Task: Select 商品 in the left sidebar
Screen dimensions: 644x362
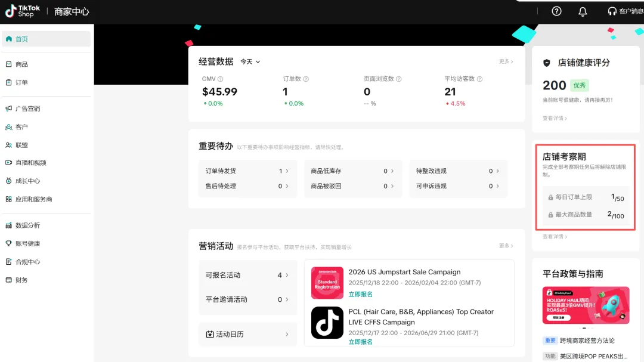Action: pyautogui.click(x=21, y=64)
